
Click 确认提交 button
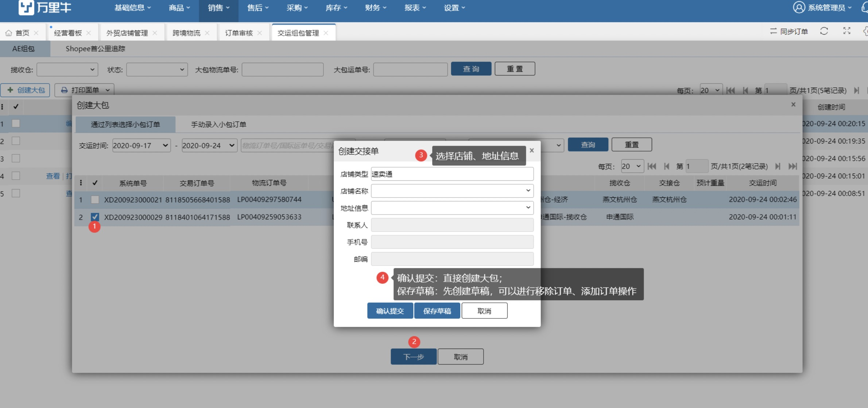click(390, 311)
